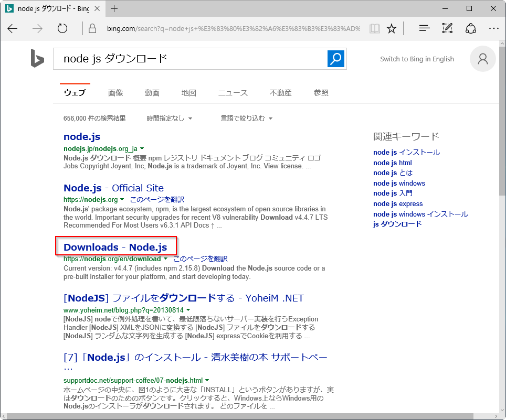Click related keyword js ダウンロード
The height and width of the screenshot is (420, 506).
click(x=397, y=224)
